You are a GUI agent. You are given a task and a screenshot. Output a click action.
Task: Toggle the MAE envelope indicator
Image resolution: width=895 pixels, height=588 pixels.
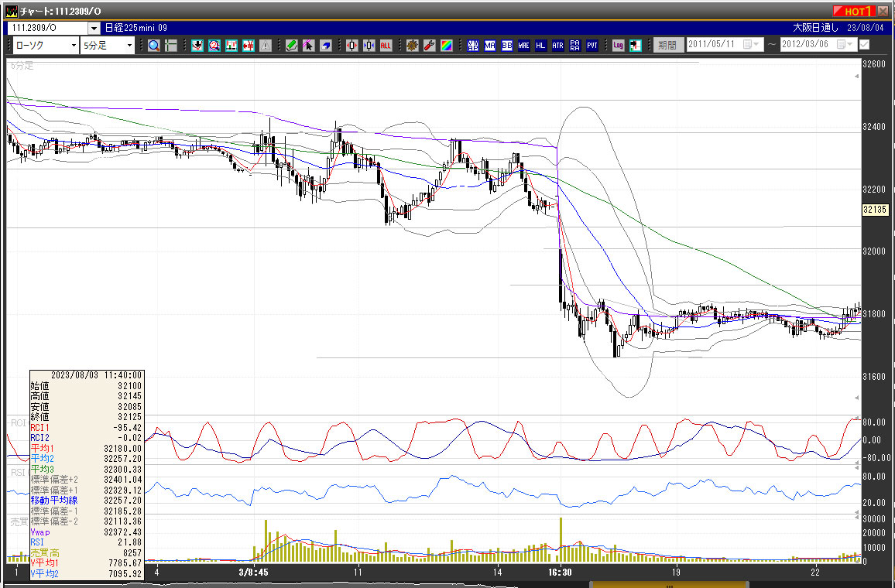524,46
